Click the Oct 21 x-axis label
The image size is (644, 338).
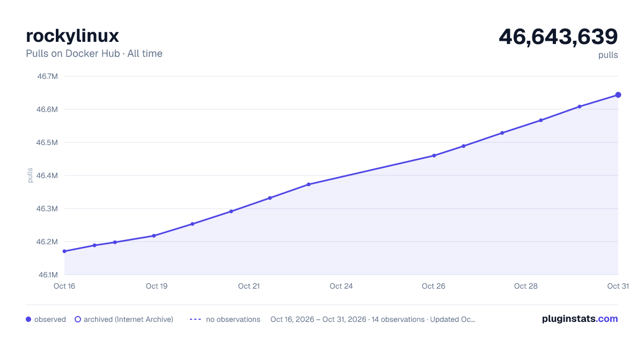249,286
